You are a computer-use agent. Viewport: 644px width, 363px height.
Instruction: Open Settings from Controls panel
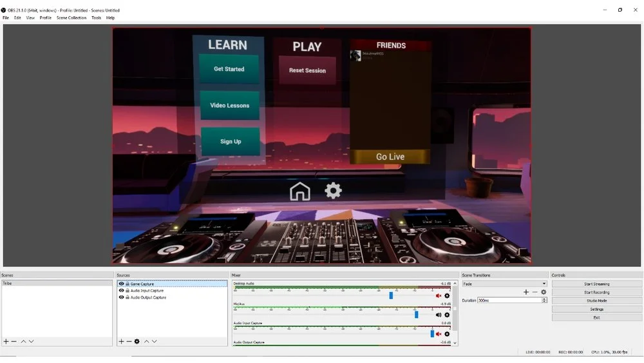tap(597, 309)
